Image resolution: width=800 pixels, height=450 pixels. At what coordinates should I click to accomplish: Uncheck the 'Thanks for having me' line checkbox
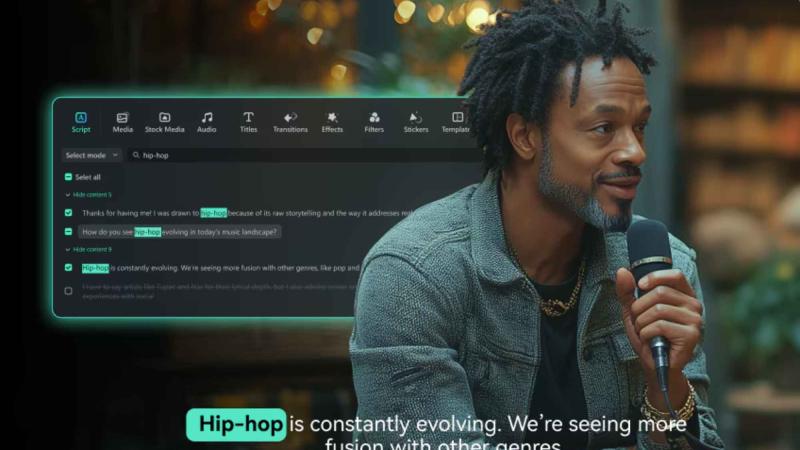click(x=68, y=213)
